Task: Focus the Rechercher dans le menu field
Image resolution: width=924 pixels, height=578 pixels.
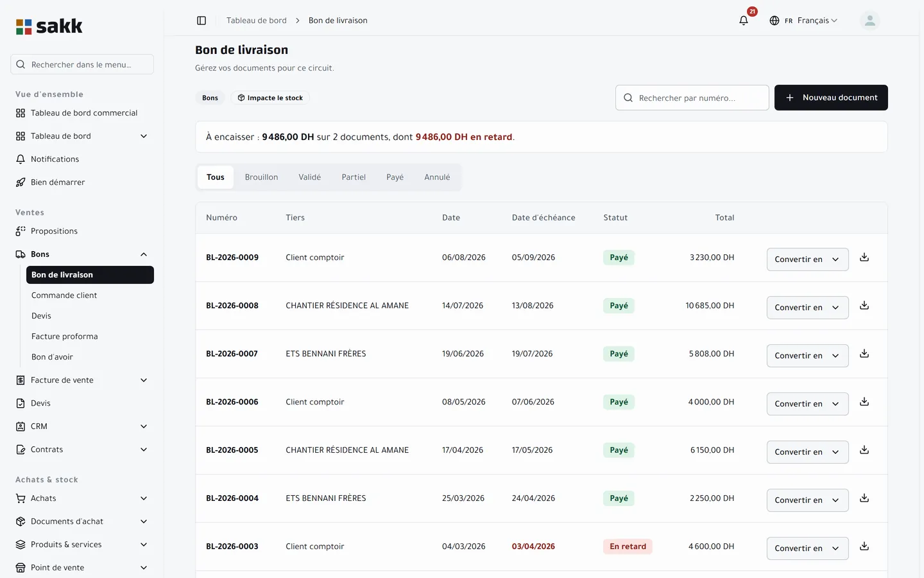Action: point(82,64)
